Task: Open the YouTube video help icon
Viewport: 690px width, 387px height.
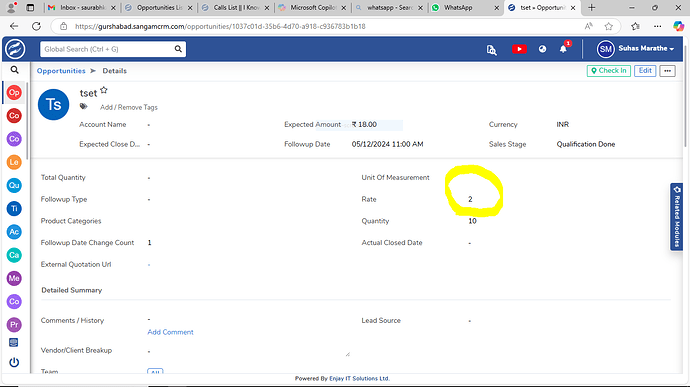Action: pos(519,49)
